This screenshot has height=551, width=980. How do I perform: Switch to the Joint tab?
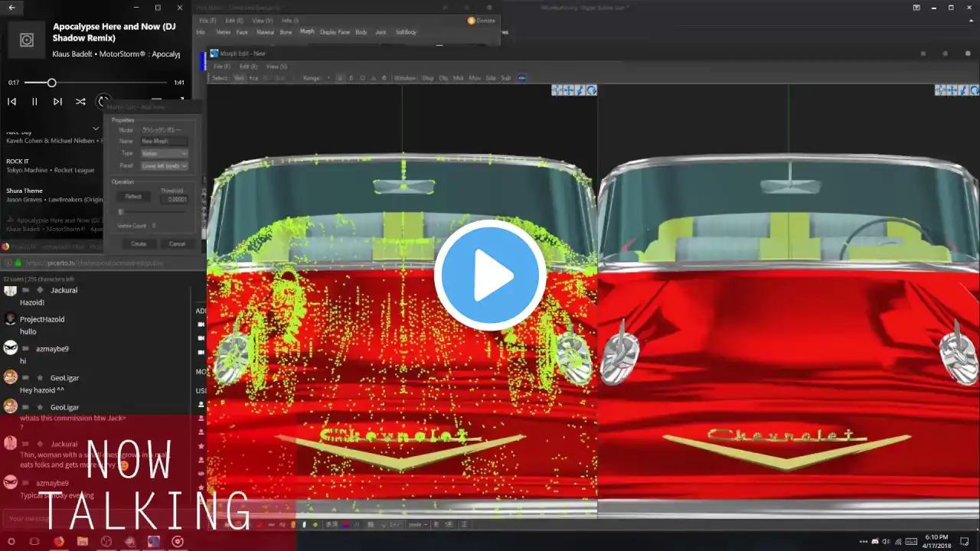coord(381,32)
